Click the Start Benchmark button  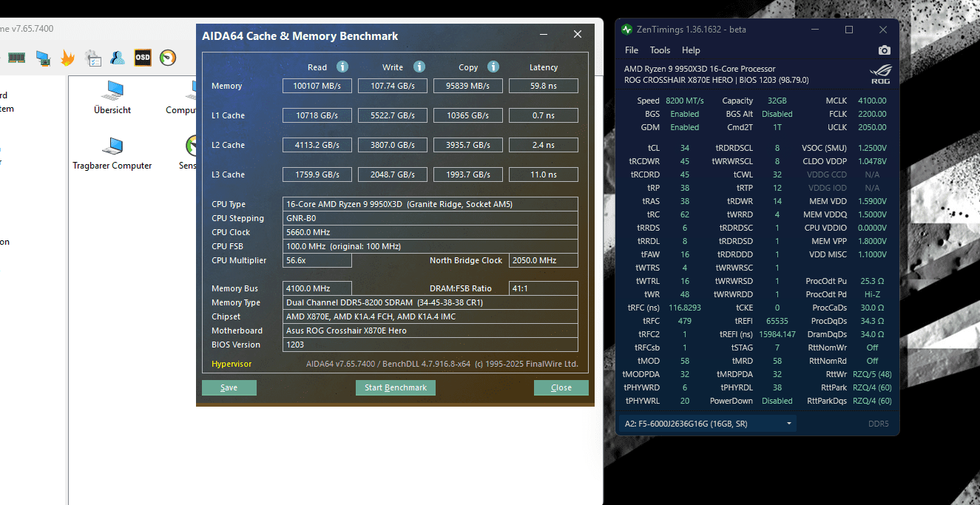pos(396,387)
